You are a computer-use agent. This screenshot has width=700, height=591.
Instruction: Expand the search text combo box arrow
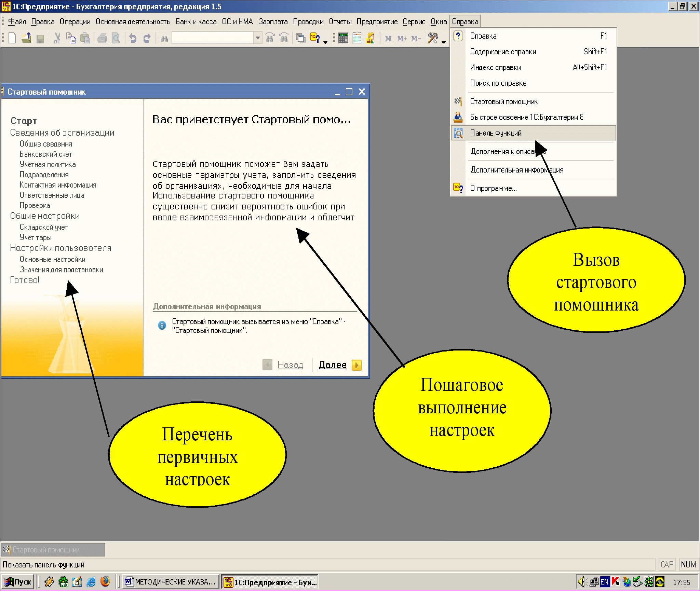[258, 38]
